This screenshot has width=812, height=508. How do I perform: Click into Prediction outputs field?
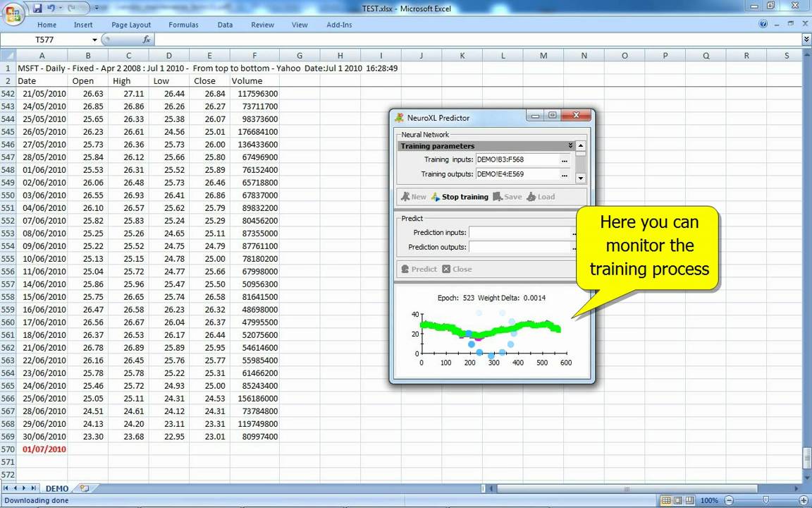pyautogui.click(x=520, y=247)
